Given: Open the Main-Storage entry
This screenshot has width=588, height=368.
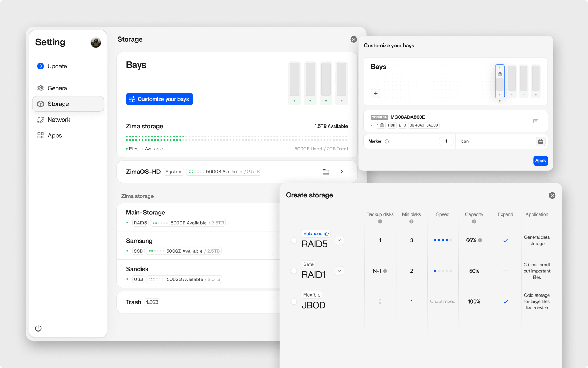Looking at the screenshot, I should point(198,217).
